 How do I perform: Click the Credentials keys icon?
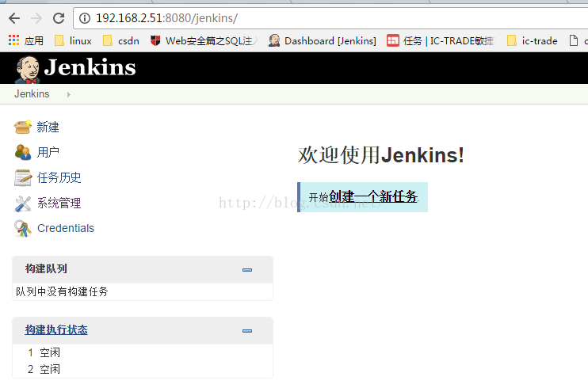pyautogui.click(x=22, y=228)
